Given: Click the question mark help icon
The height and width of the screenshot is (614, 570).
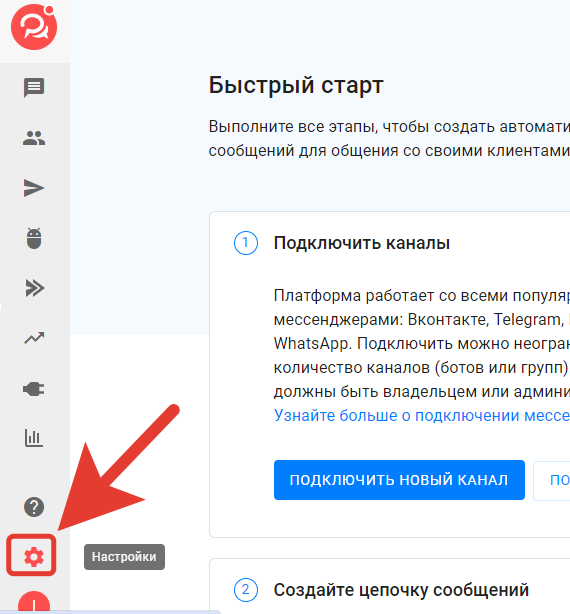Looking at the screenshot, I should (34, 507).
